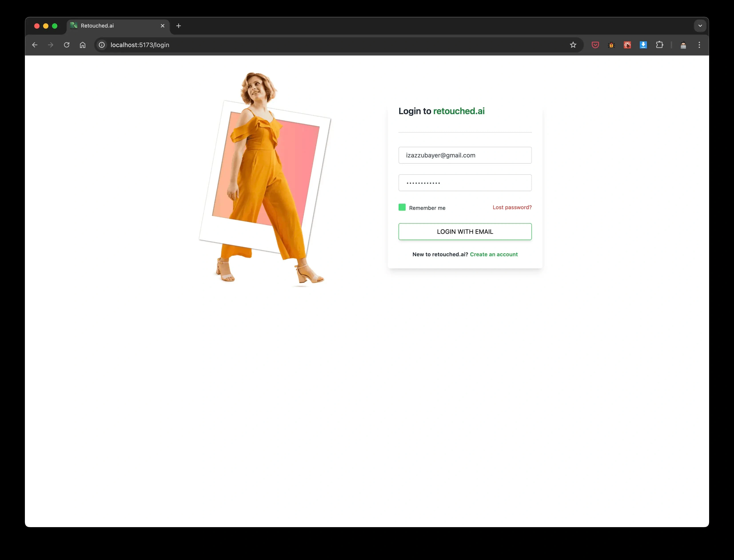Click the email input field
The width and height of the screenshot is (734, 560).
coord(465,155)
